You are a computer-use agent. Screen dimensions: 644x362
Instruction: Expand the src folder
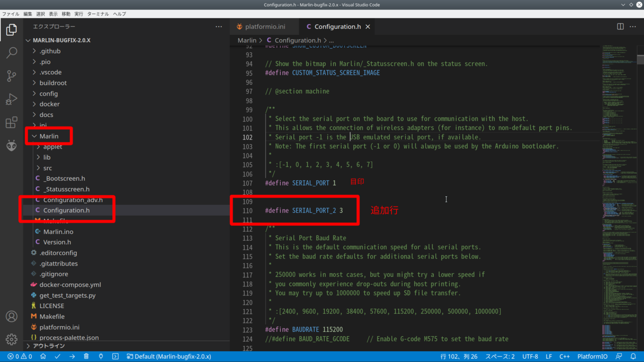tap(48, 168)
